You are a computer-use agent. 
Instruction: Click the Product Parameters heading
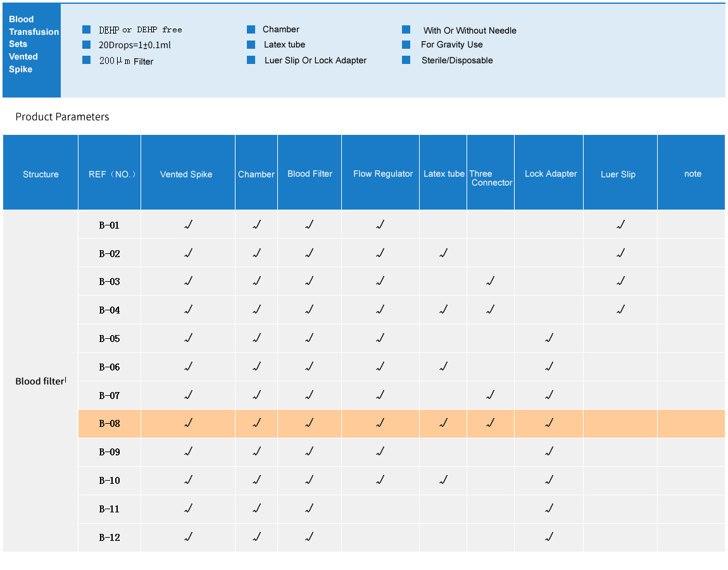coord(62,117)
